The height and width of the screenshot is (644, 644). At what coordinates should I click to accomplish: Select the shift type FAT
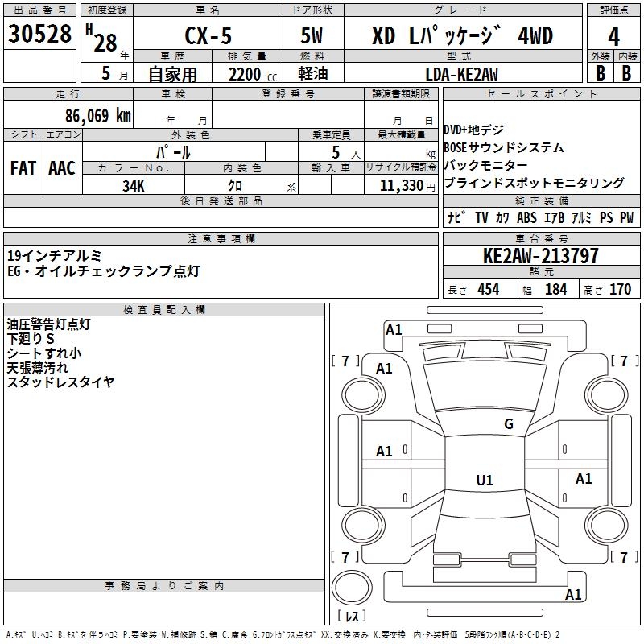tap(23, 168)
